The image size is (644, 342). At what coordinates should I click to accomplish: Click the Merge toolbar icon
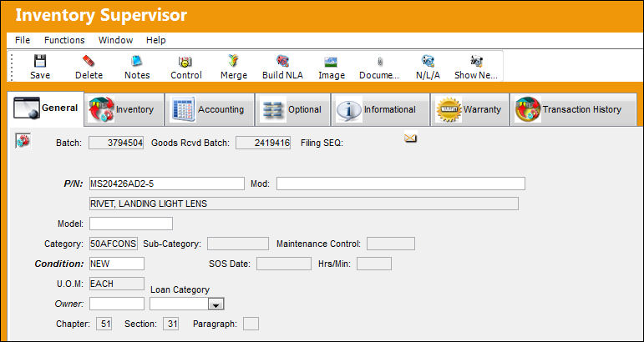pos(234,62)
